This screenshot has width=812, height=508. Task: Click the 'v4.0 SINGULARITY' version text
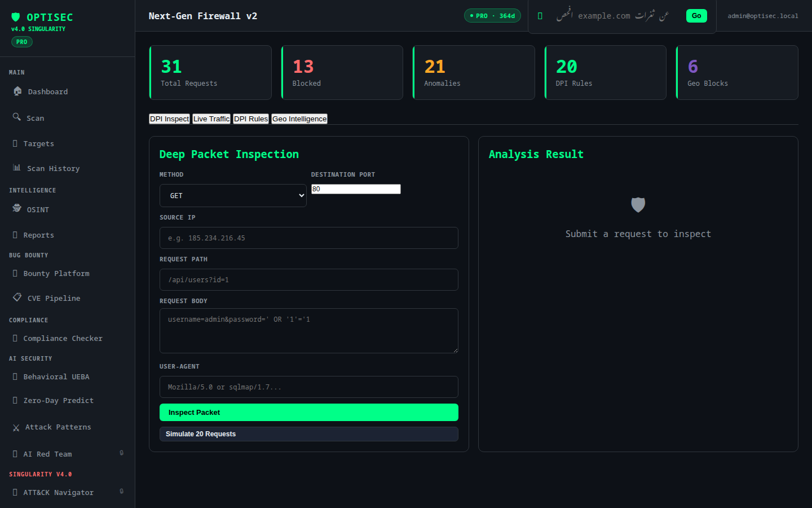tap(38, 29)
